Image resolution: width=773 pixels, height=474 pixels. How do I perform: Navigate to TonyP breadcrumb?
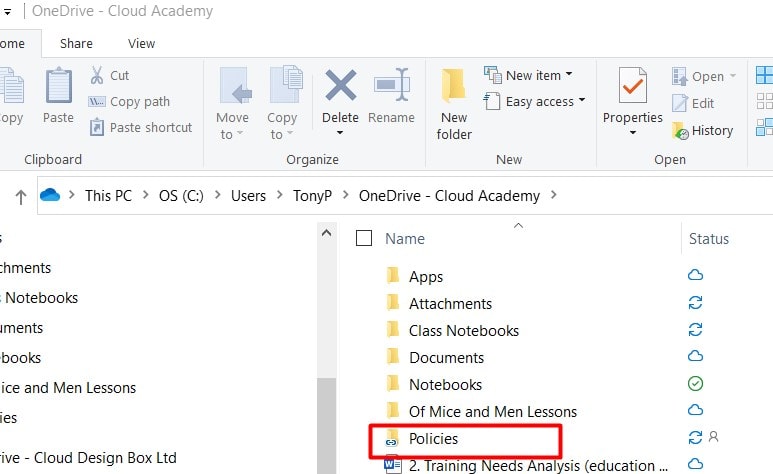312,196
